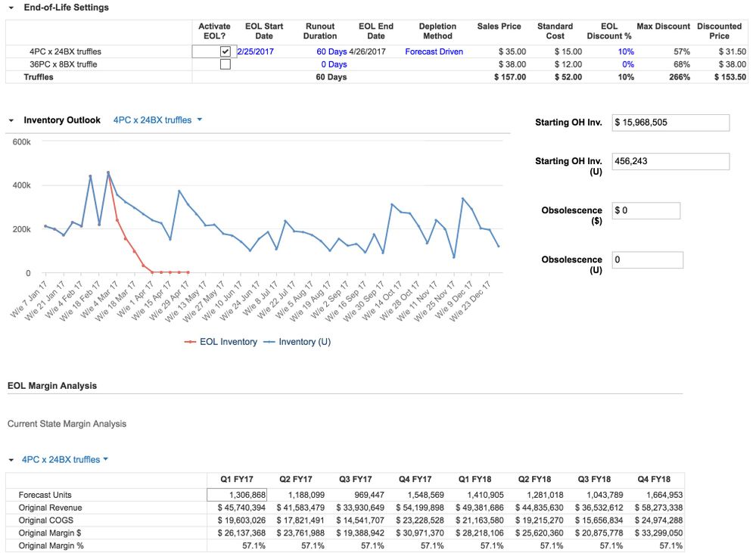Edit the Starting OH Inv (U) field
The image size is (756, 553).
[x=670, y=161]
